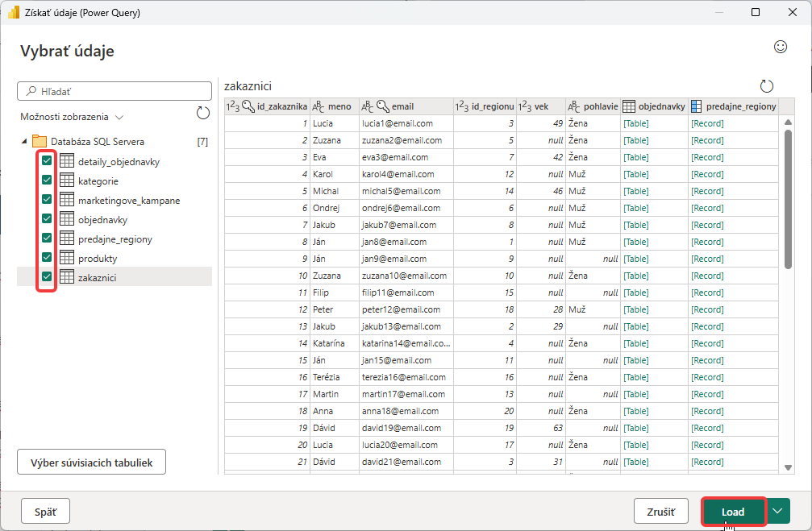Click the Power BI logo in title bar
The height and width of the screenshot is (531, 812).
14,12
